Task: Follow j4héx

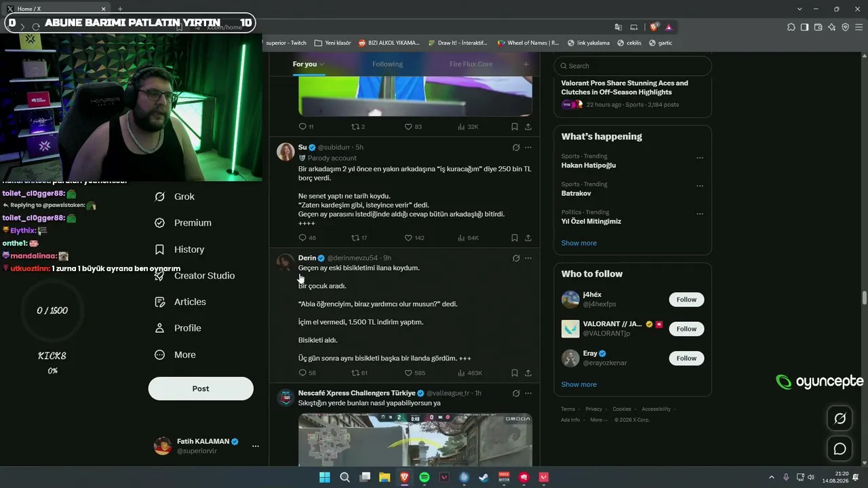Action: click(686, 300)
